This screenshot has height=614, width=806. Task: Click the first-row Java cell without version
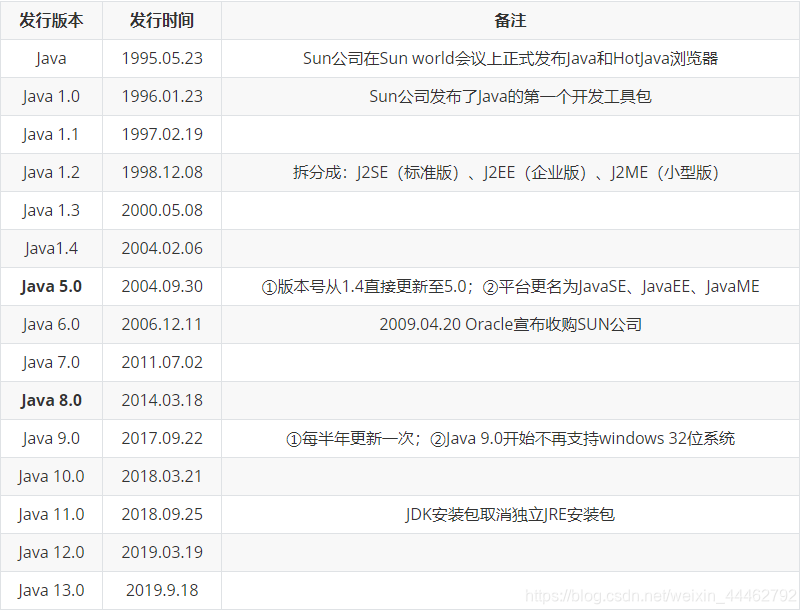point(51,58)
